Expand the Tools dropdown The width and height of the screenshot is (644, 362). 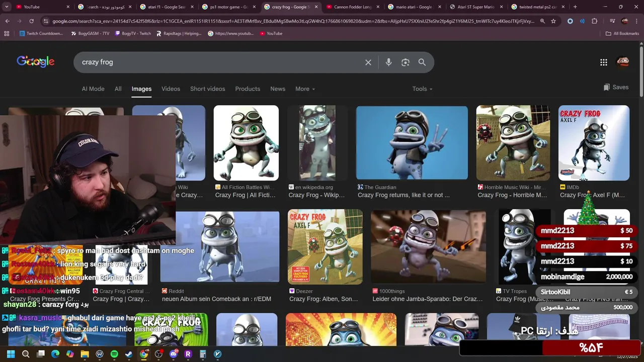click(x=422, y=89)
